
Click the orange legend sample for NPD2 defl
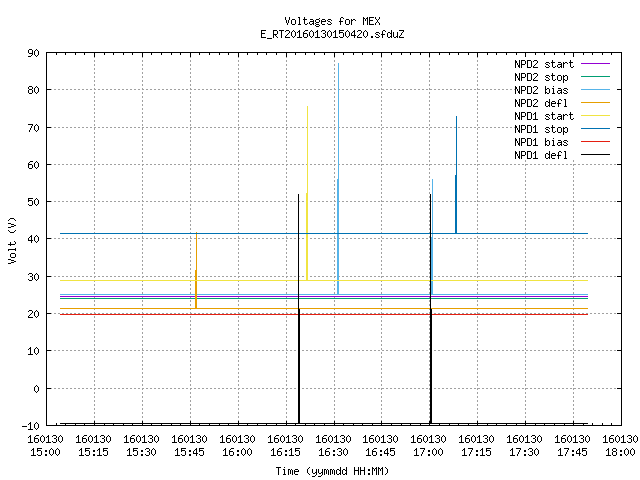click(x=595, y=102)
